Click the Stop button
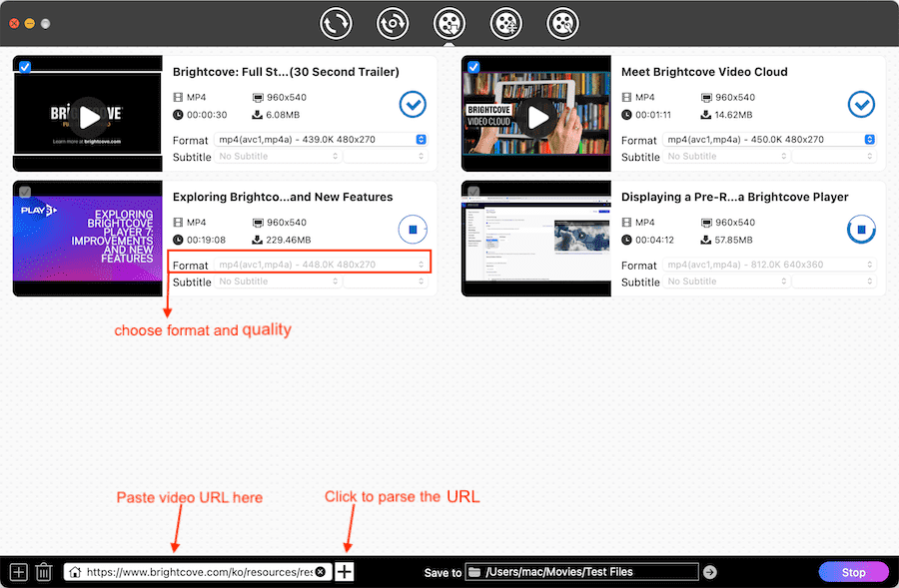The image size is (899, 588). point(853,572)
